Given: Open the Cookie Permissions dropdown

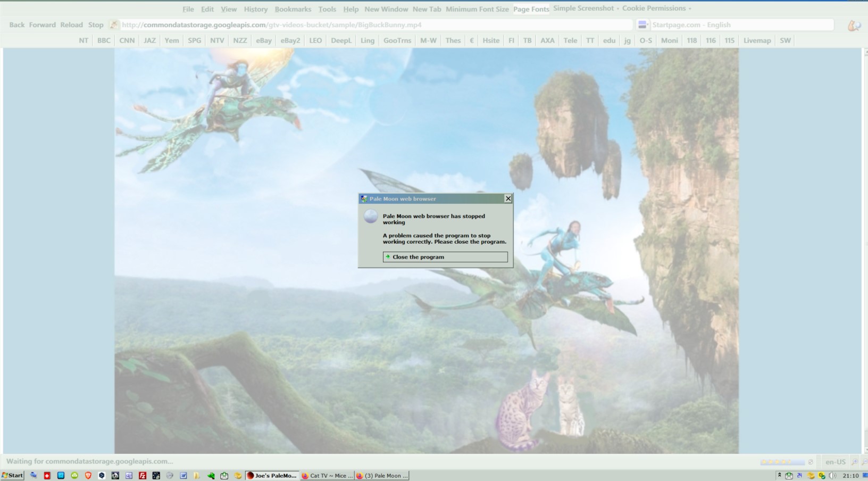Looking at the screenshot, I should point(657,9).
